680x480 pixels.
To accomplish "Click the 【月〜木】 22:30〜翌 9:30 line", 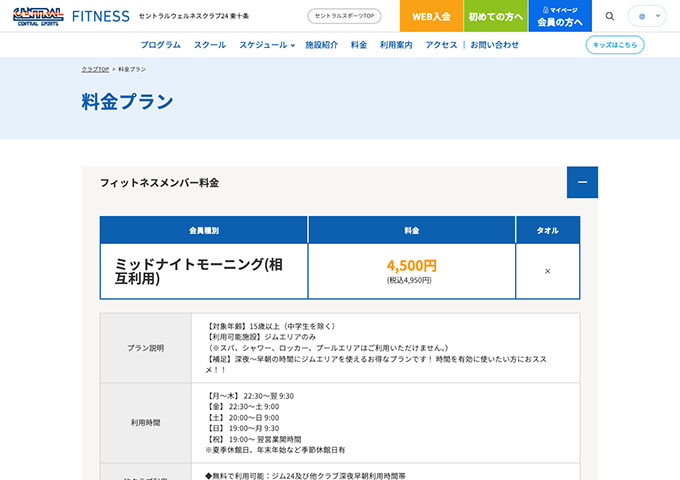I will pos(251,396).
